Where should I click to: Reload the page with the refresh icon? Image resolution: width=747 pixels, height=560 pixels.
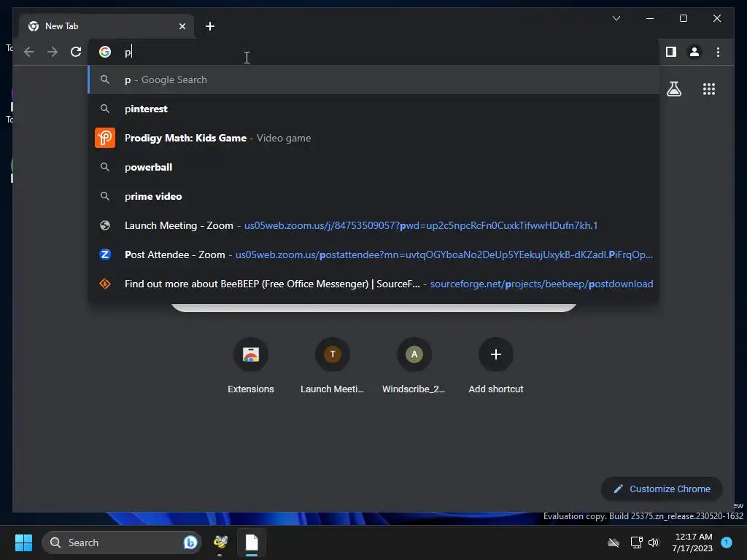click(76, 52)
